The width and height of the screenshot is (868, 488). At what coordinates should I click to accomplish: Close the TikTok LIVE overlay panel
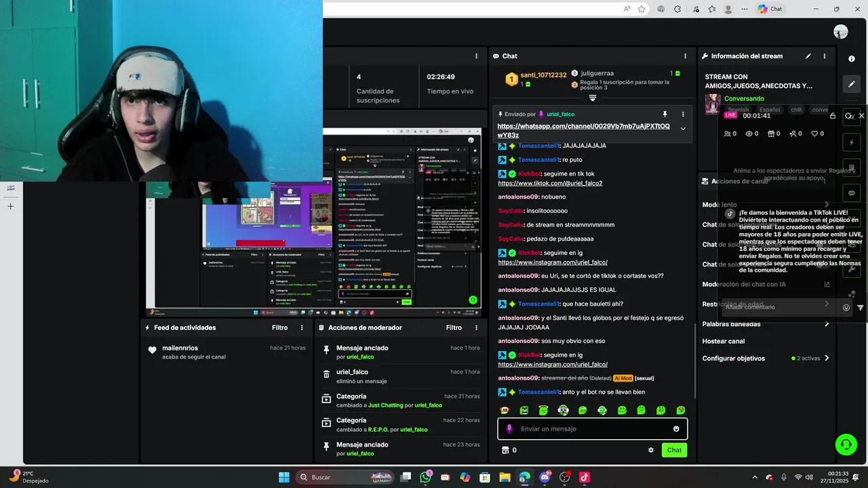(x=862, y=116)
